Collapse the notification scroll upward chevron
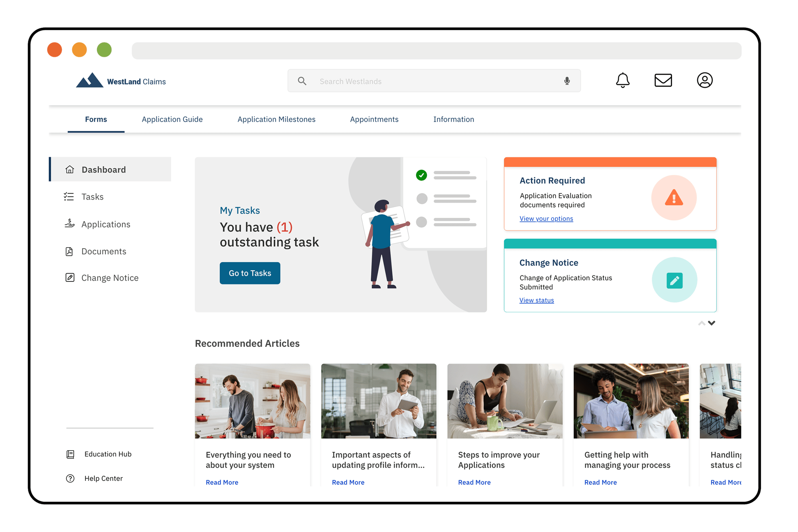This screenshot has height=532, width=798. (702, 323)
